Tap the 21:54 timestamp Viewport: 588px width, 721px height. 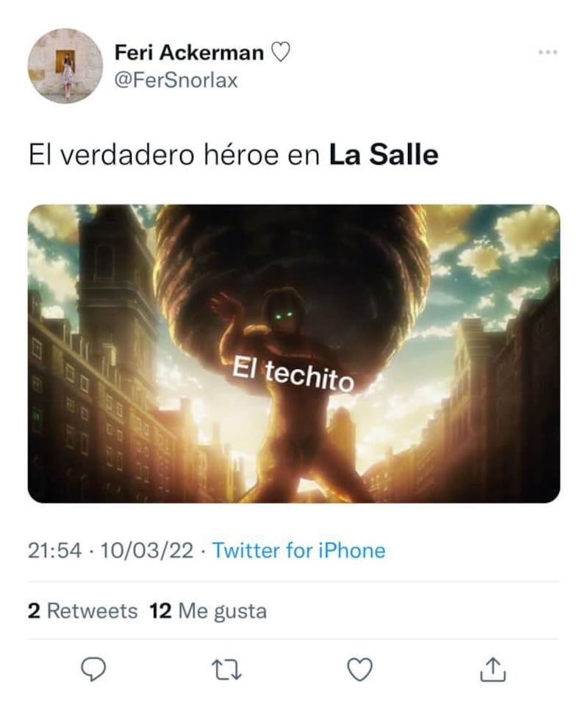pyautogui.click(x=54, y=550)
